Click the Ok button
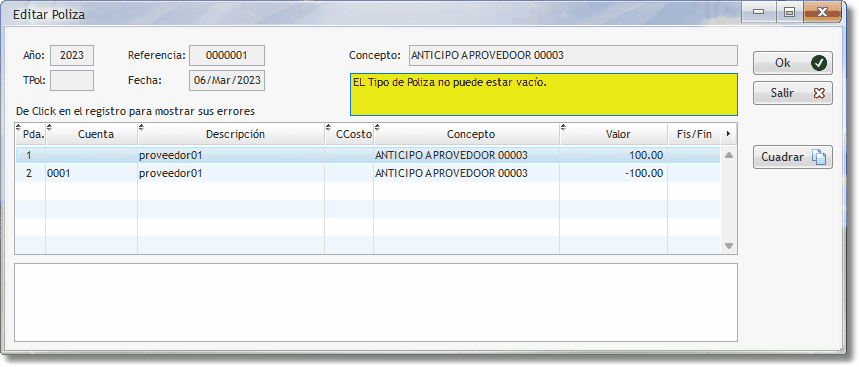 coord(793,63)
